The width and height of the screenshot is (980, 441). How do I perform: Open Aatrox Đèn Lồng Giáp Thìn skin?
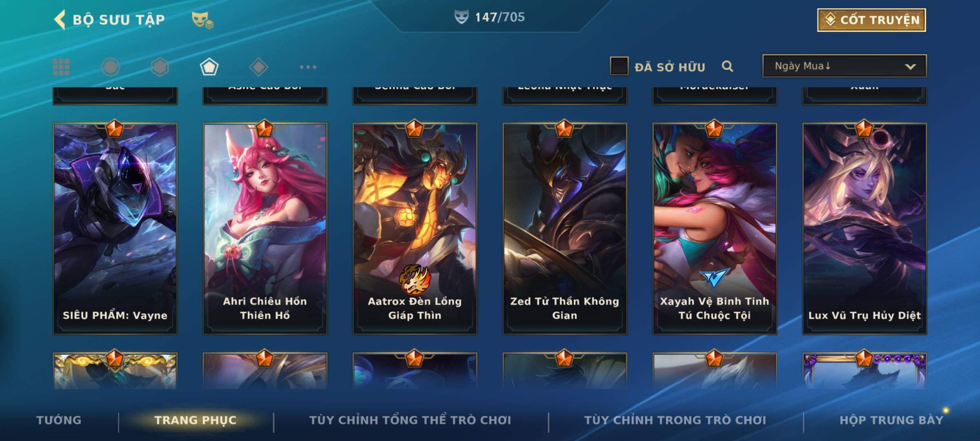pyautogui.click(x=415, y=229)
